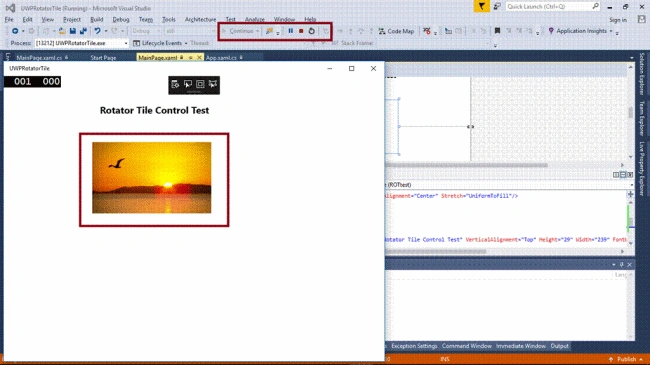Toggle the bookmark toolbar icon
The width and height of the screenshot is (650, 365).
497,31
